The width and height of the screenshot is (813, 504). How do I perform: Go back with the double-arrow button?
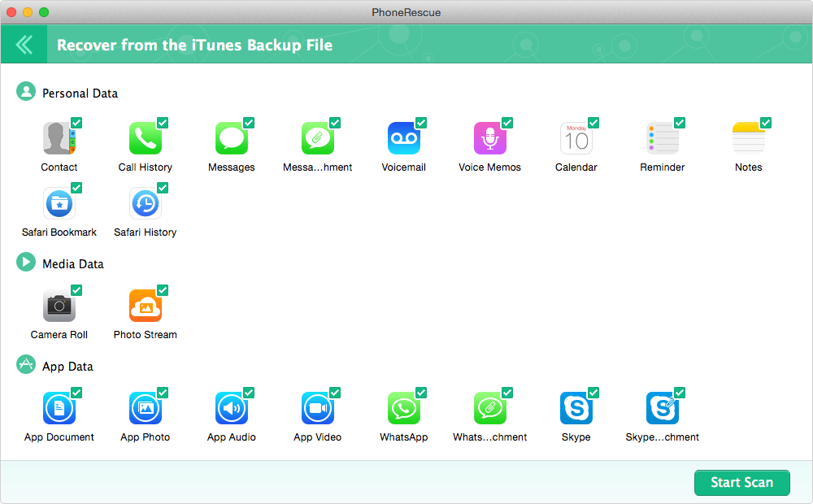(x=24, y=45)
